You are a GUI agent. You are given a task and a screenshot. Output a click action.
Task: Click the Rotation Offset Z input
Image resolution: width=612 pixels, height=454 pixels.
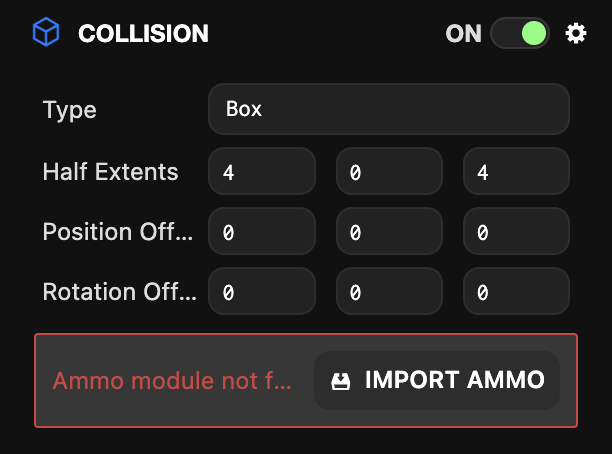516,292
